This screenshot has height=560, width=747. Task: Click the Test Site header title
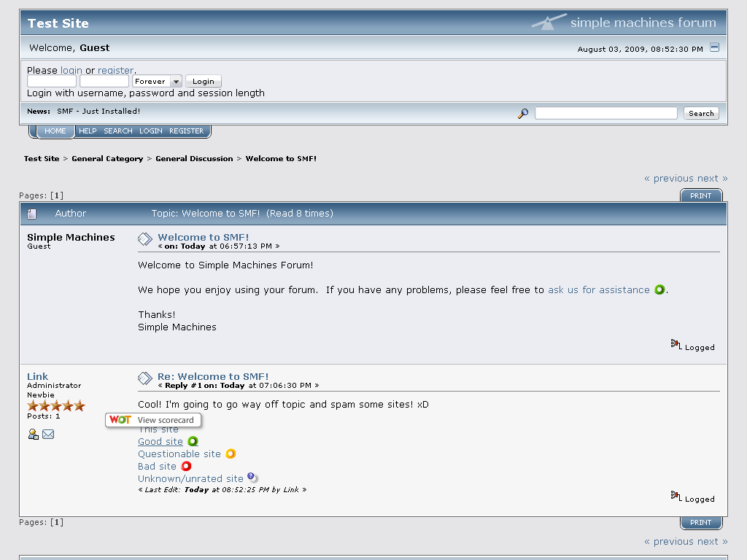58,23
